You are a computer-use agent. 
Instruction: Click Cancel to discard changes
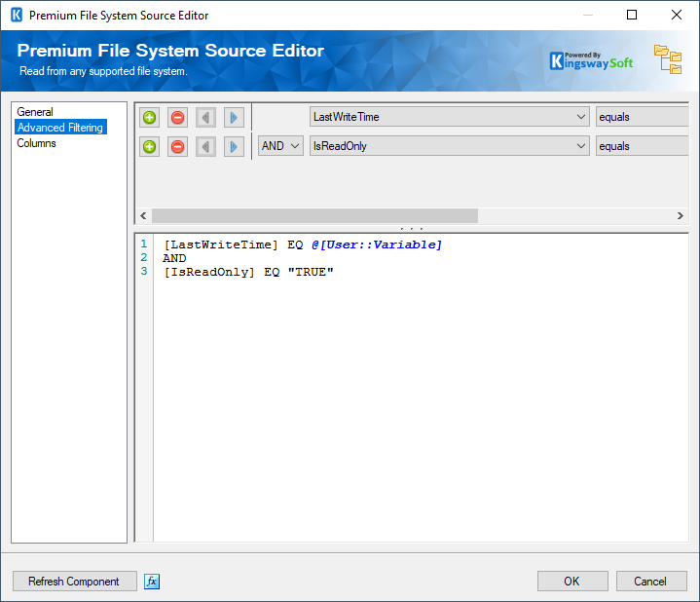[651, 581]
